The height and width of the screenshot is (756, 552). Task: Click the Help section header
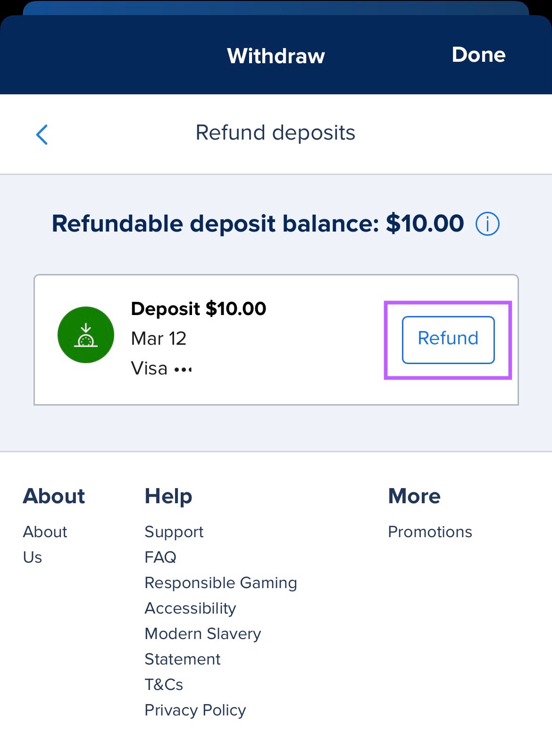tap(168, 496)
